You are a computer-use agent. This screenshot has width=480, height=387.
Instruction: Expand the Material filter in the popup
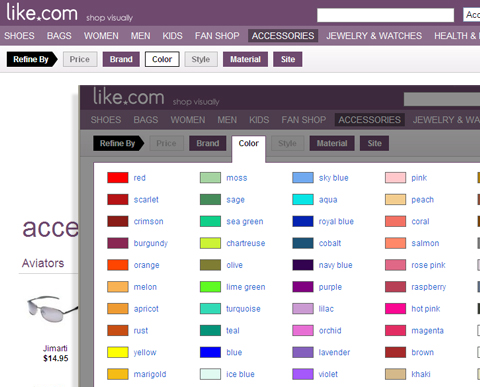(x=332, y=143)
